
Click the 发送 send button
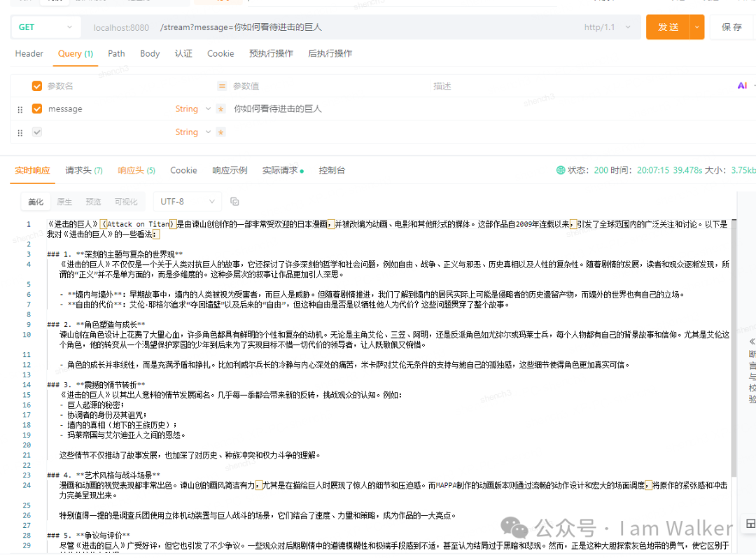point(667,27)
